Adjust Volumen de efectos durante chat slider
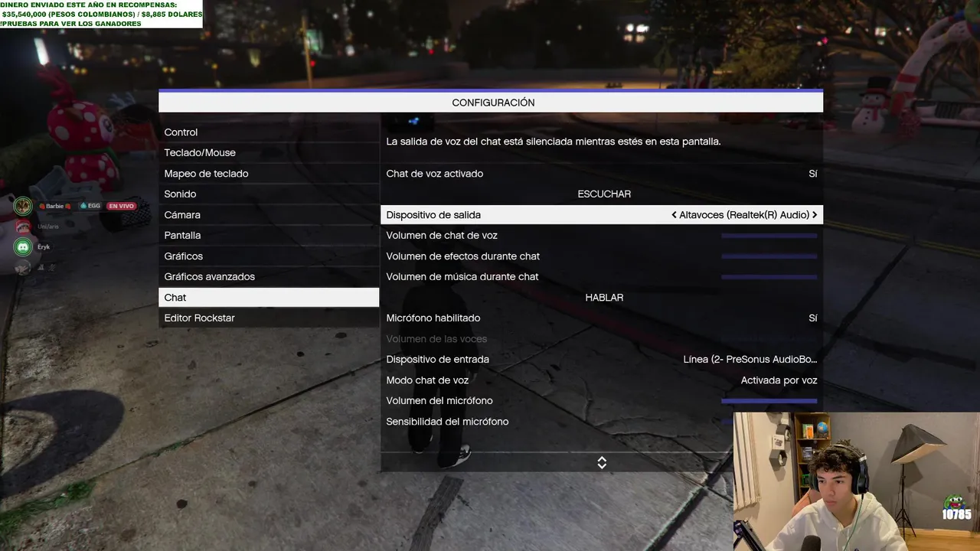The image size is (980, 551). (x=769, y=256)
